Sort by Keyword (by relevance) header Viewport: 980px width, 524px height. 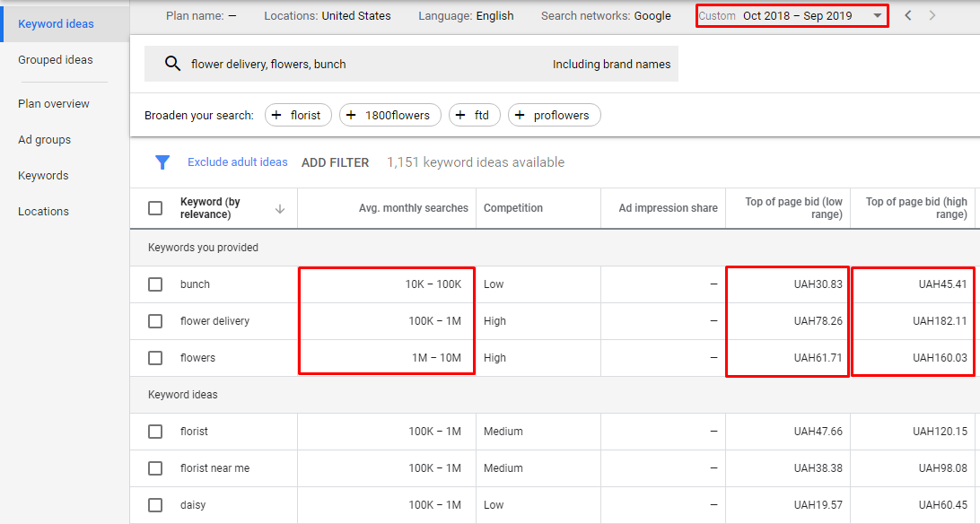(x=210, y=208)
